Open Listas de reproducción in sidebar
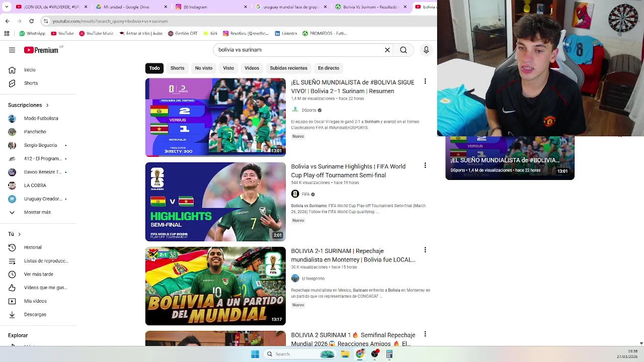Image resolution: width=644 pixels, height=362 pixels. point(38,261)
